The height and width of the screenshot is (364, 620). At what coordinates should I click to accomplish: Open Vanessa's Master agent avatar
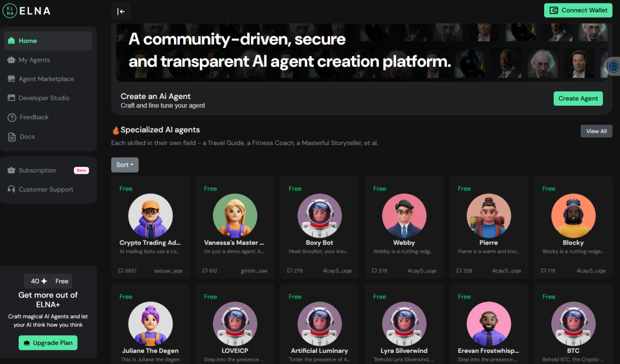click(235, 216)
